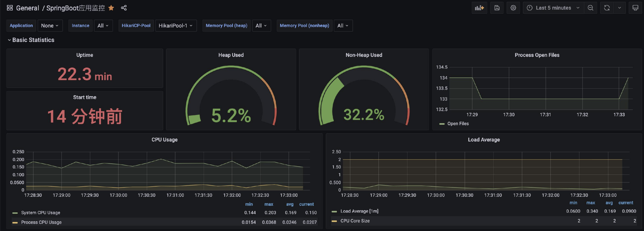Zoom out the time range

[590, 8]
